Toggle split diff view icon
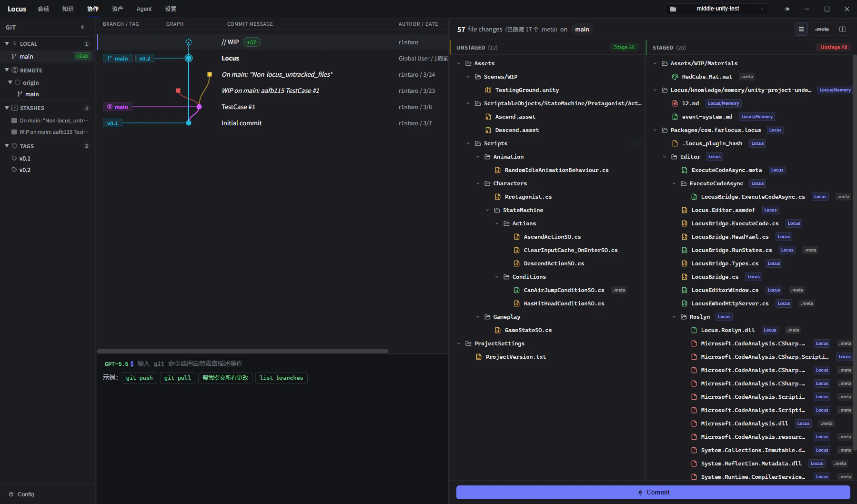 (843, 29)
